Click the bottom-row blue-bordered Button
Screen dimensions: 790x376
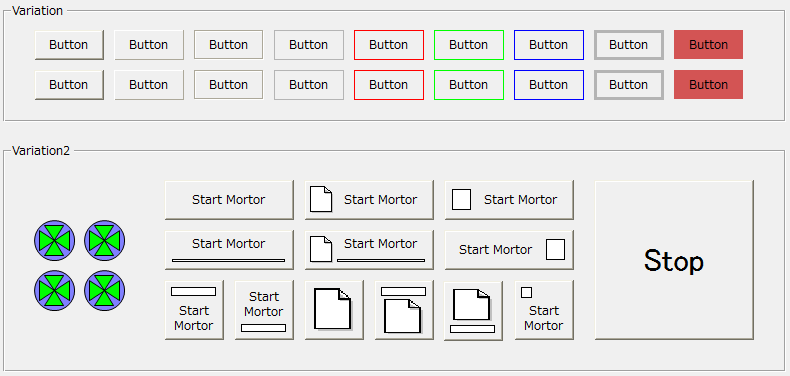click(x=549, y=85)
